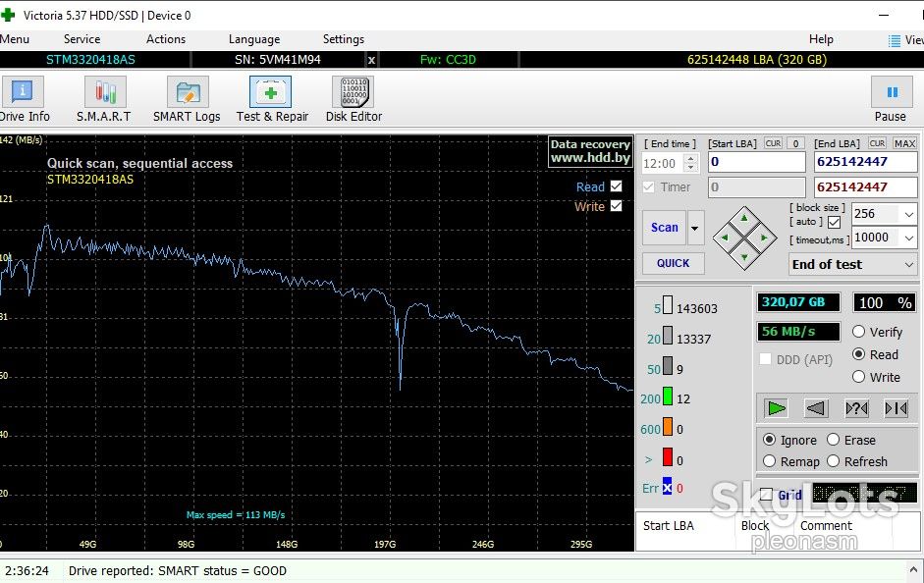Click the 600 ms orange block indicator
Screen dimensions: 924x583
[x=667, y=426]
